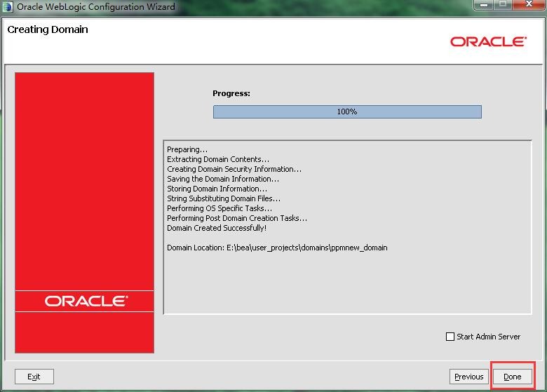Click the 'Extracting Domain Contents...' line
547x392 pixels.
pos(218,159)
